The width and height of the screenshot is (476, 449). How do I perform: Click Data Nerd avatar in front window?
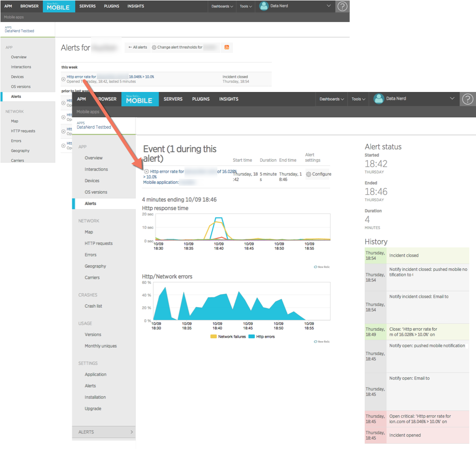coord(378,99)
